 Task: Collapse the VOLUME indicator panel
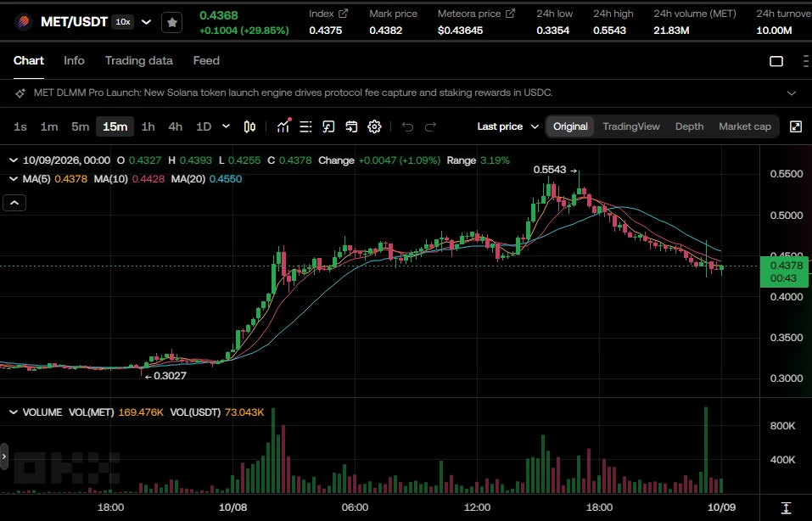pyautogui.click(x=14, y=412)
